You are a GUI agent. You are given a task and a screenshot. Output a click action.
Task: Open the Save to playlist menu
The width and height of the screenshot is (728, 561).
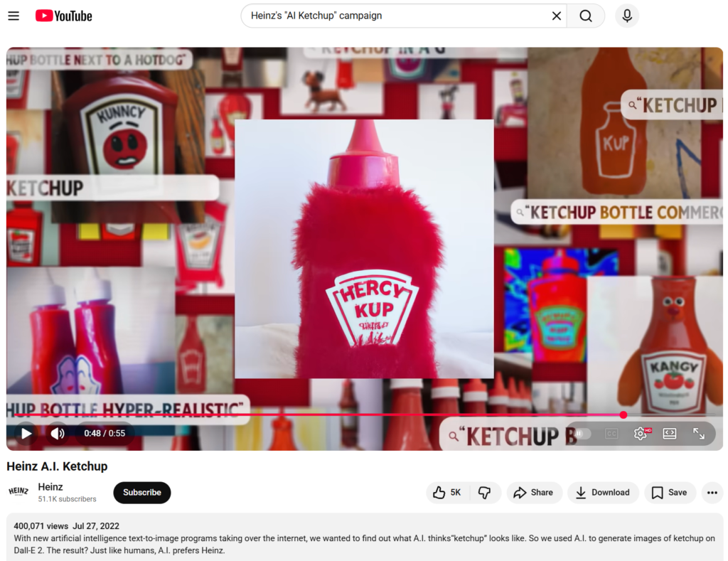670,492
